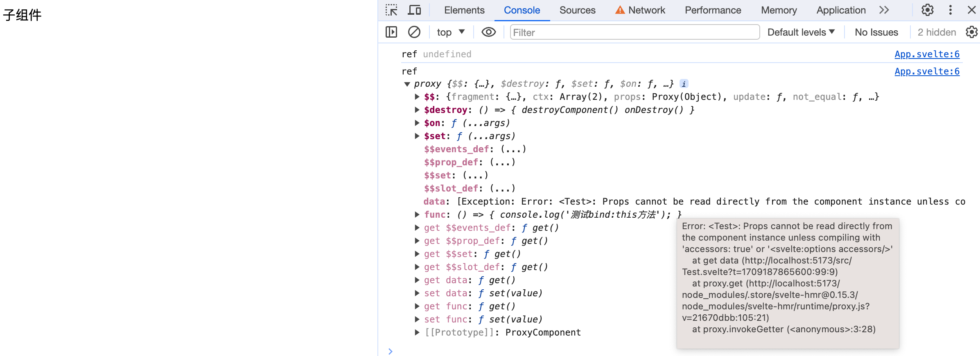
Task: Switch to the Elements tab
Action: [464, 10]
